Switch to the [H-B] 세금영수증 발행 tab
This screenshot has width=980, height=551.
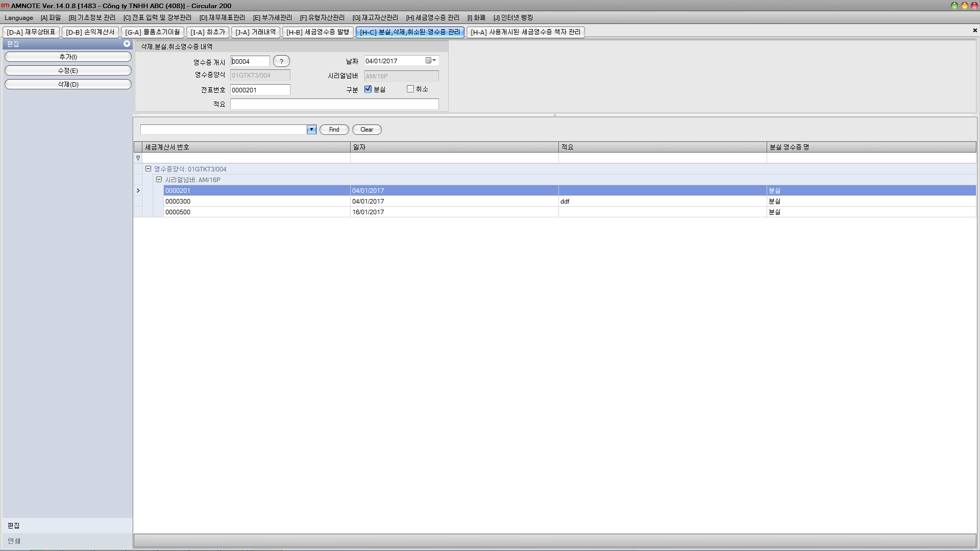tap(317, 32)
